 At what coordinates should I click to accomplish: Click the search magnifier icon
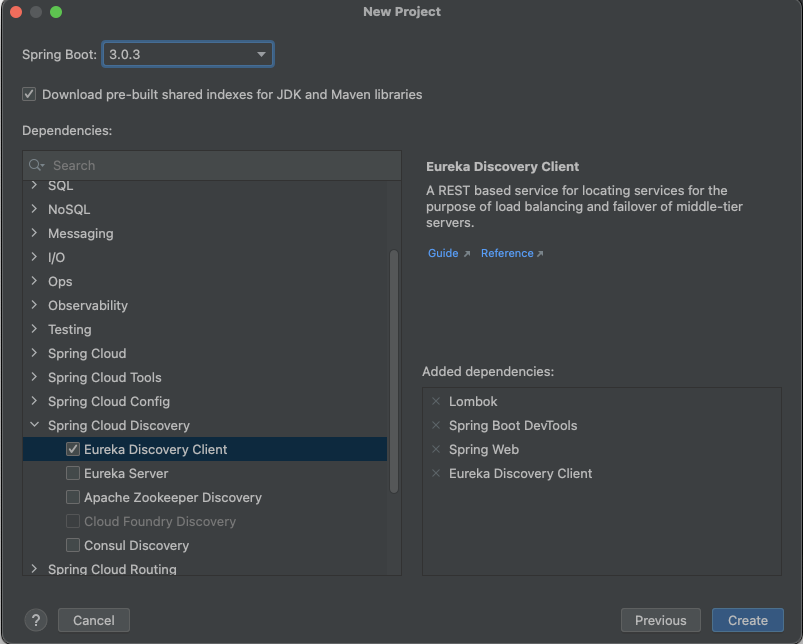tap(36, 165)
